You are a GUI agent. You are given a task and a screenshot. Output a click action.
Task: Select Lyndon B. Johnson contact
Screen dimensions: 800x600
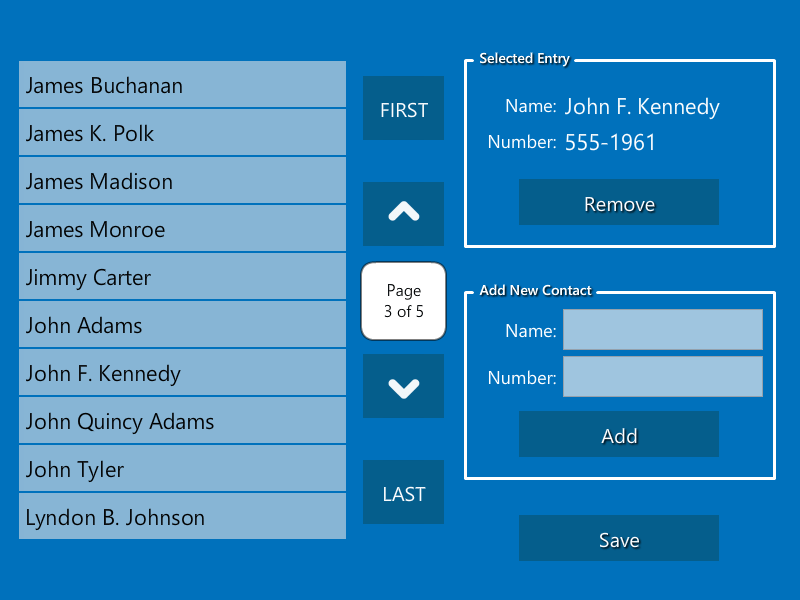[182, 517]
